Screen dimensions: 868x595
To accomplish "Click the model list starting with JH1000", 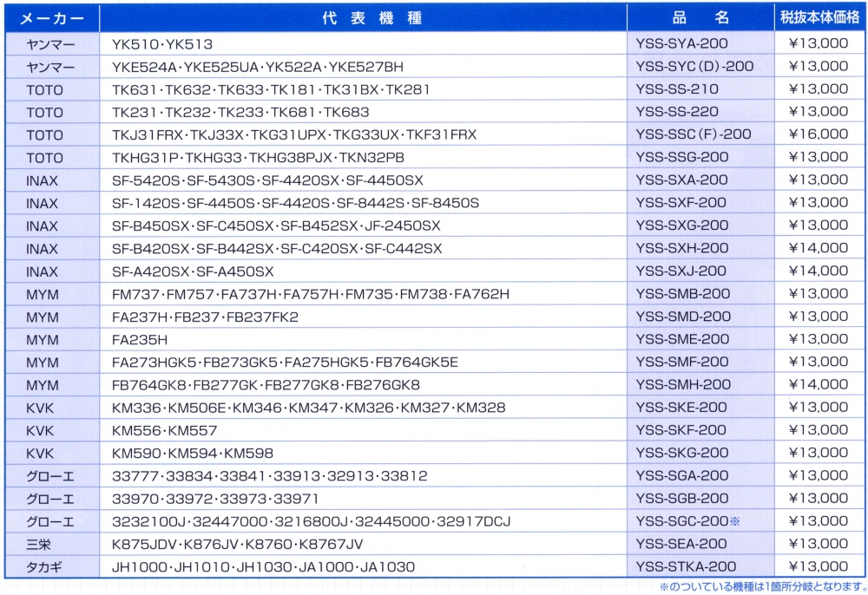I will point(264,567).
